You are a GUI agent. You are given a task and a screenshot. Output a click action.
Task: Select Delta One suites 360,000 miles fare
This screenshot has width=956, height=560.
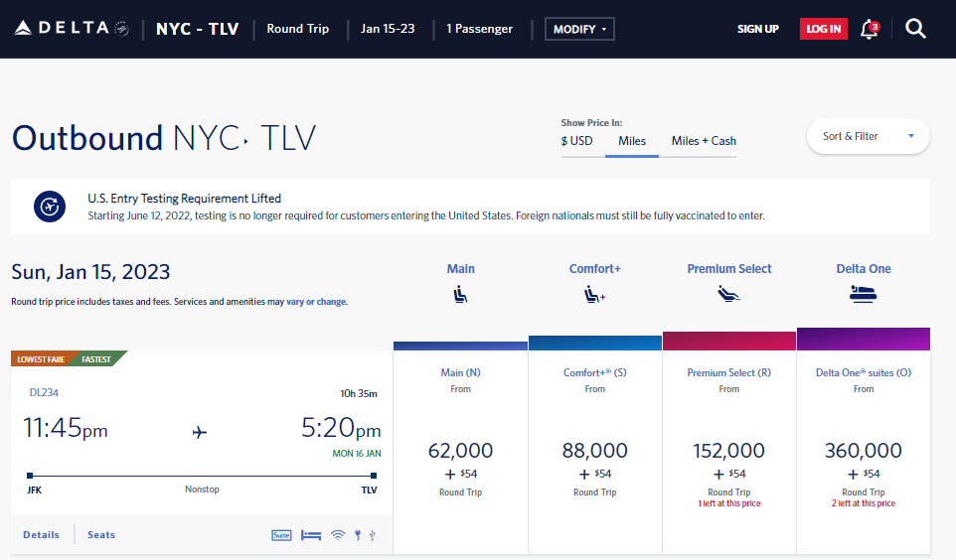(864, 452)
